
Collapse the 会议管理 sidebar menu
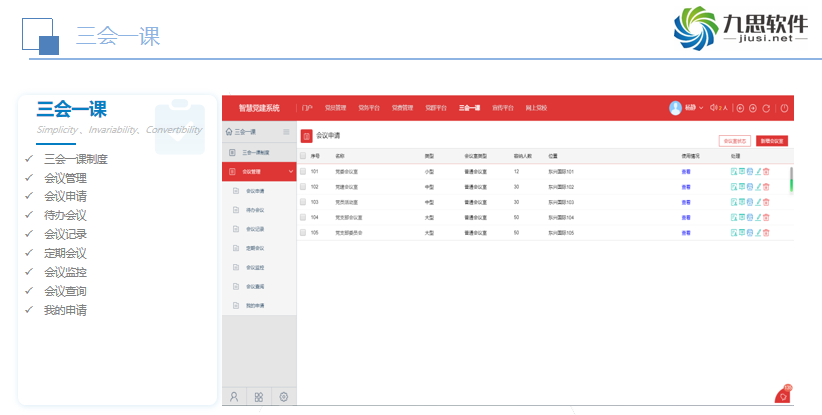point(258,172)
